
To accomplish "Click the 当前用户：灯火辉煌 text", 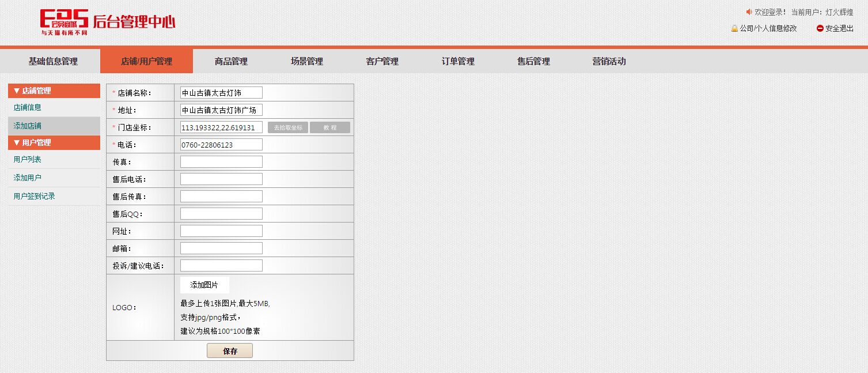I will point(822,12).
